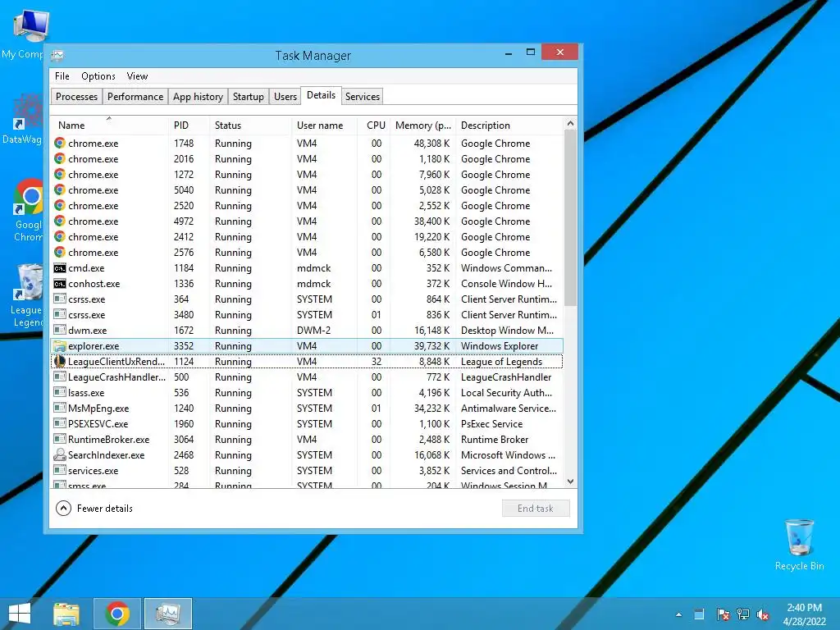Viewport: 840px width, 630px height.
Task: Open the Options menu
Action: pos(98,76)
